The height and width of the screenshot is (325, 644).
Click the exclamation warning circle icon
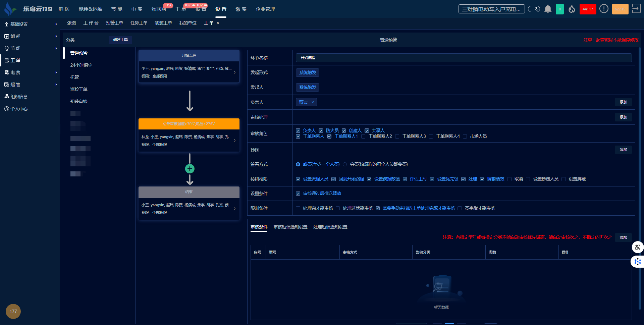click(604, 9)
